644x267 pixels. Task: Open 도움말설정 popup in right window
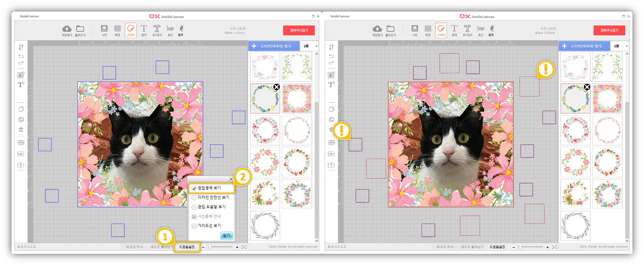click(497, 247)
